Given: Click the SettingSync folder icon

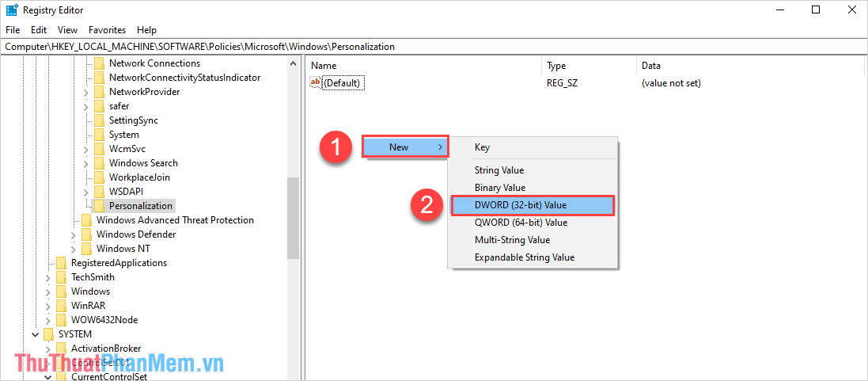Looking at the screenshot, I should pos(99,120).
